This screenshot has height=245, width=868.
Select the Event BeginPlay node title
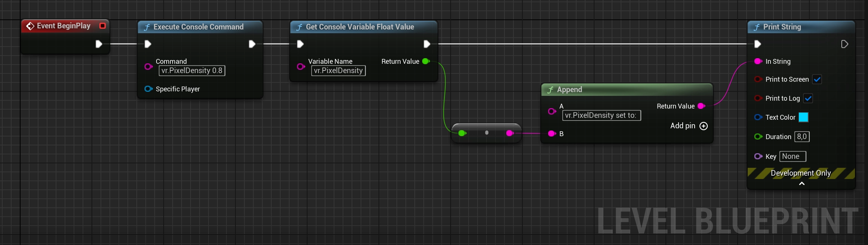64,26
